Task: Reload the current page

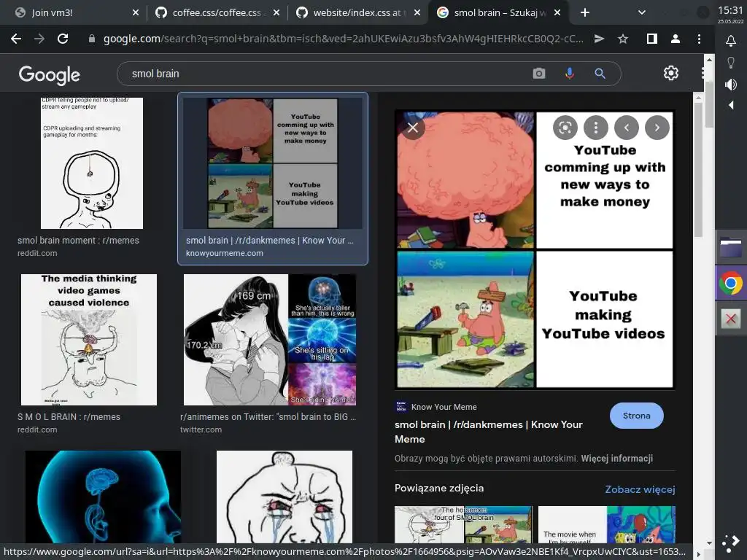Action: pyautogui.click(x=63, y=39)
